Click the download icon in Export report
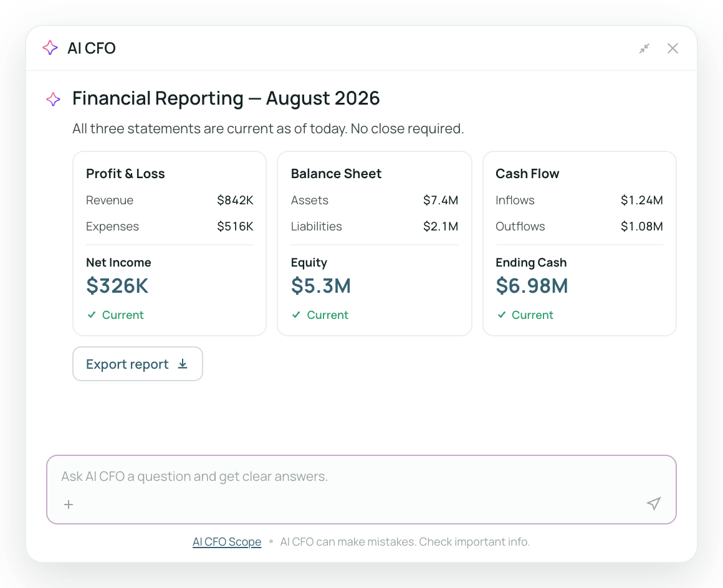Image resolution: width=723 pixels, height=588 pixels. pyautogui.click(x=183, y=364)
